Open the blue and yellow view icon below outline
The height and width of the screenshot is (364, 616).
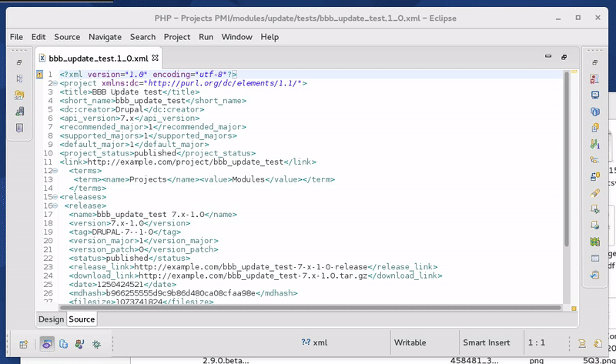[x=594, y=176]
